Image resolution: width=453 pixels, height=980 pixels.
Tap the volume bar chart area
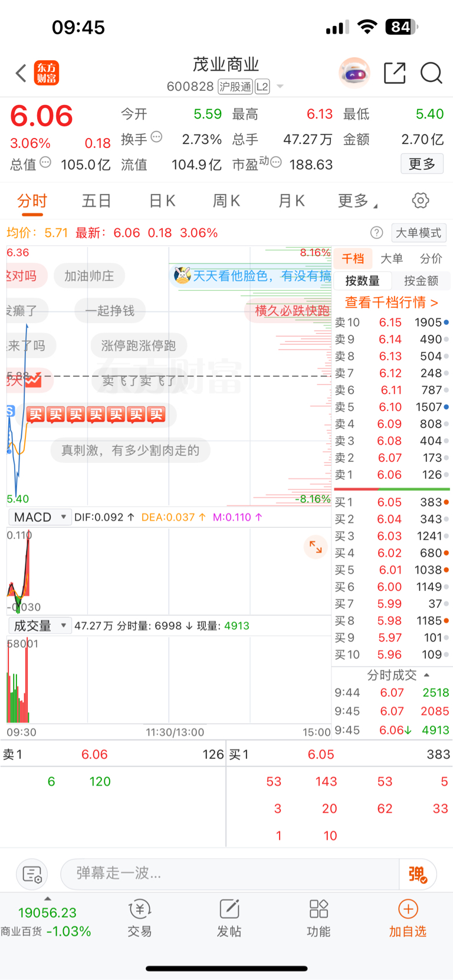(169, 679)
